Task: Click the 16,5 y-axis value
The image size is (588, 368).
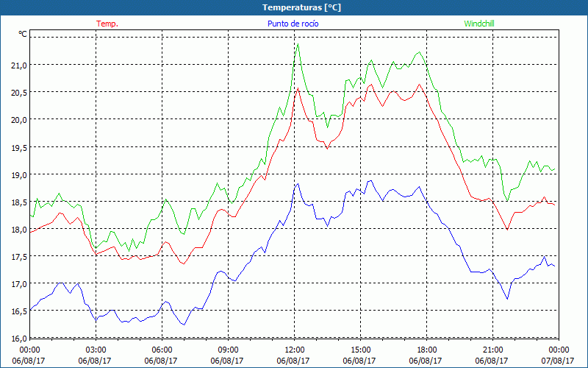Action: click(x=19, y=311)
